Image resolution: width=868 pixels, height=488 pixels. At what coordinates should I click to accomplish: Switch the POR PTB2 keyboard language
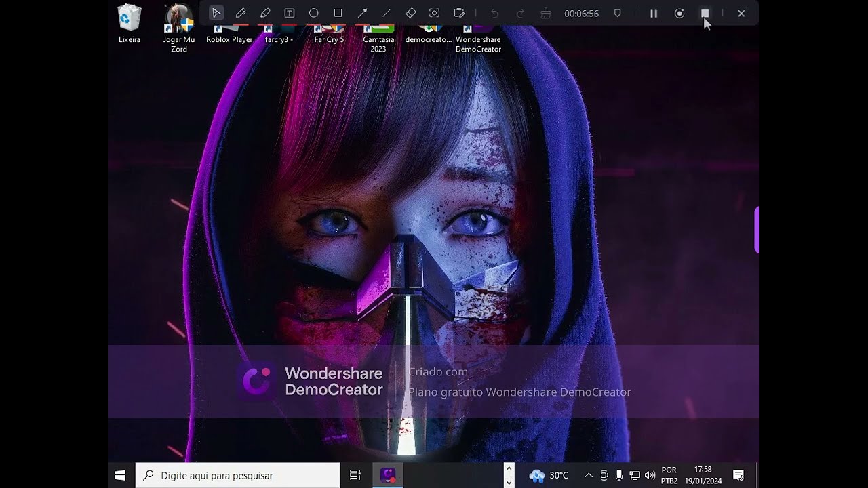point(669,475)
